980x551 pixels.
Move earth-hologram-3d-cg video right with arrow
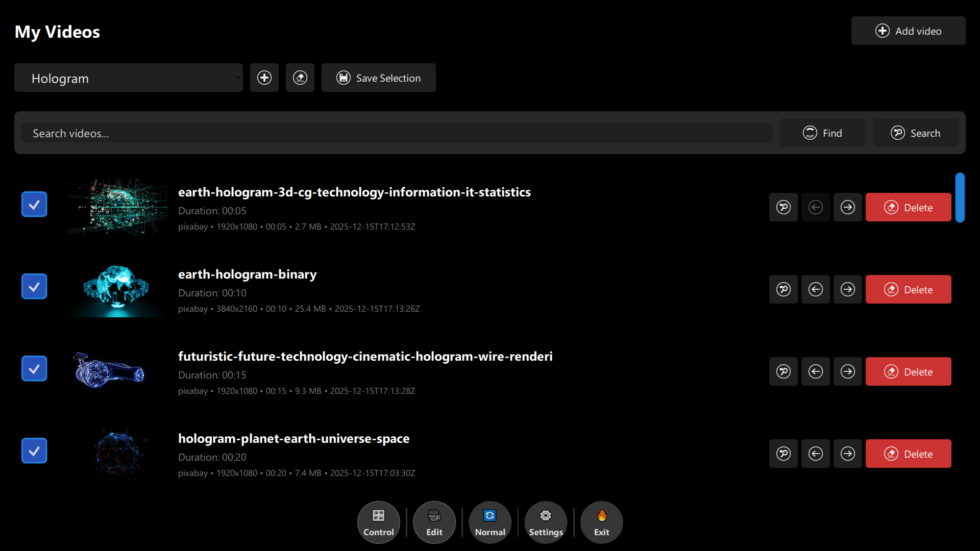click(847, 207)
